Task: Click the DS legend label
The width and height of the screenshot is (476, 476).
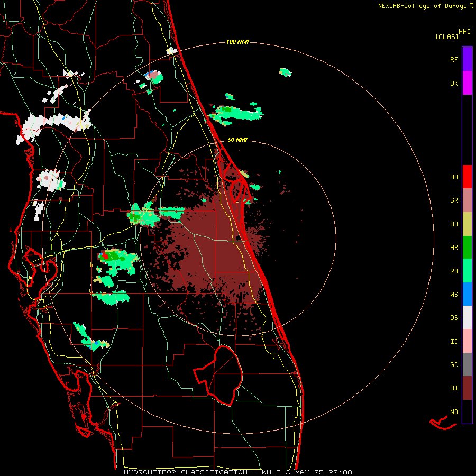Action: (x=454, y=318)
